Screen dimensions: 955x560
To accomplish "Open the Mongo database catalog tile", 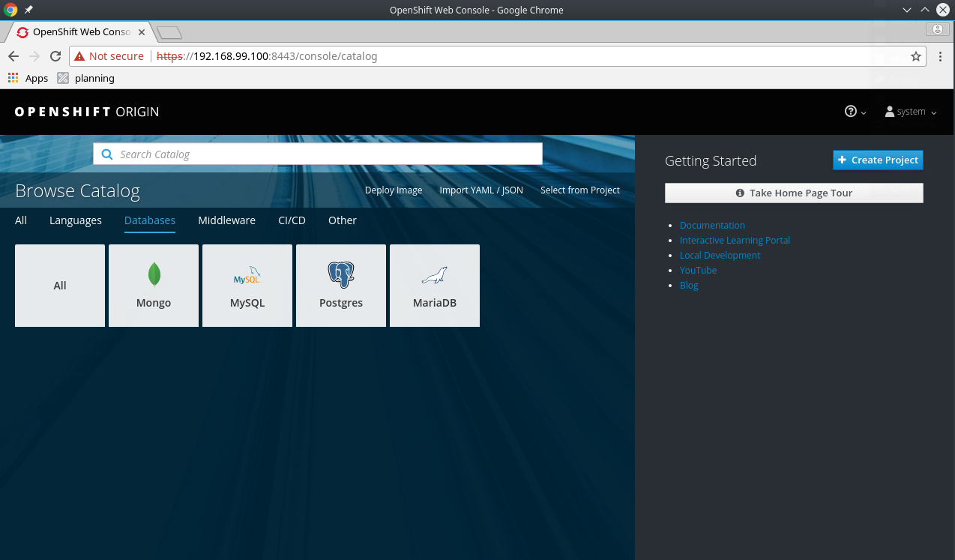I will click(x=154, y=286).
